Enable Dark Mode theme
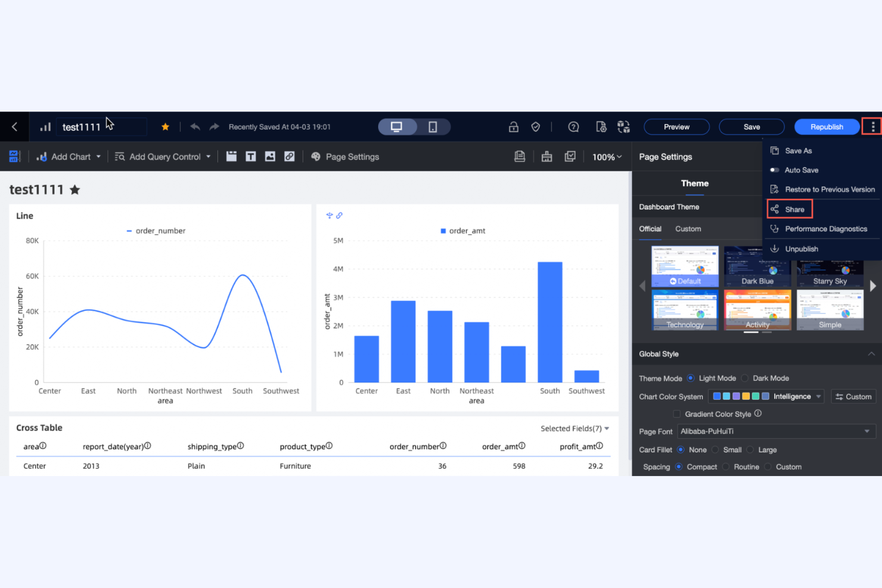The width and height of the screenshot is (882, 588). [744, 378]
